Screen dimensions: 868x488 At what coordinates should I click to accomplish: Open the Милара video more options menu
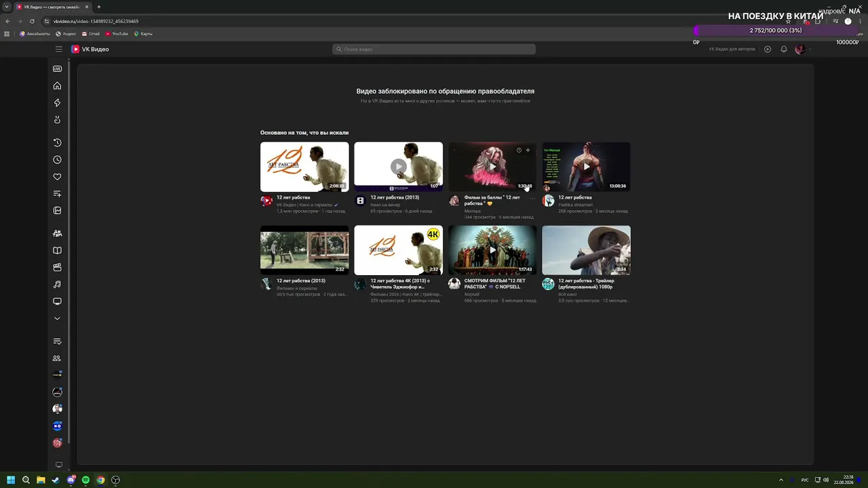532,199
